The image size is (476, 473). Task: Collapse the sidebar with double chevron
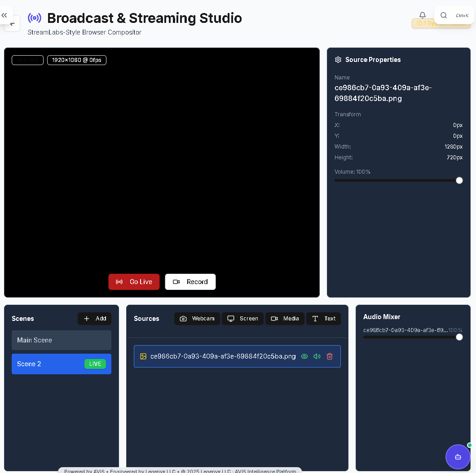[x=4, y=15]
